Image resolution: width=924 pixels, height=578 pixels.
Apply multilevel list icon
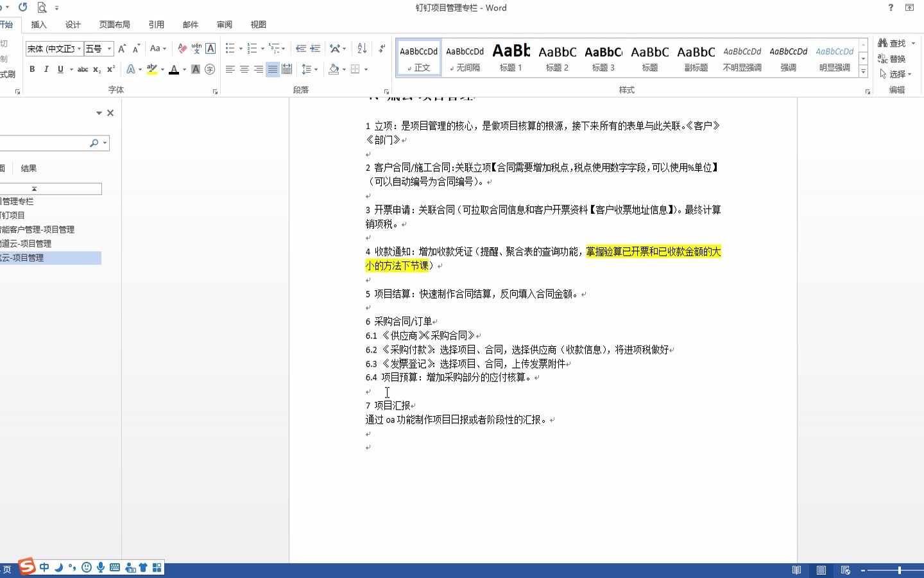(274, 49)
